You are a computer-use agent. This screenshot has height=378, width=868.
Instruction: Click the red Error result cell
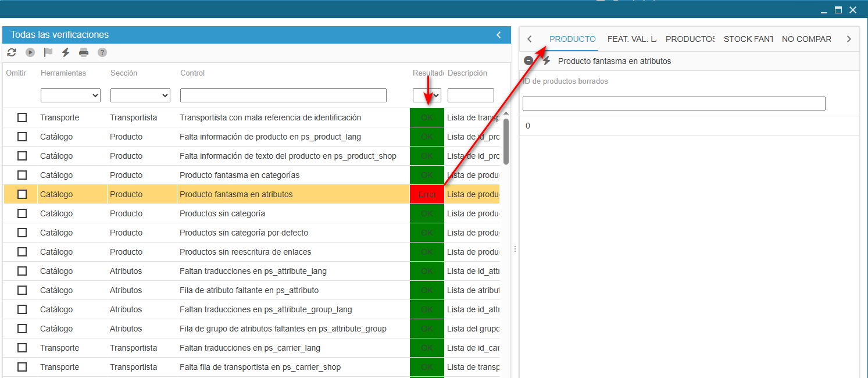coord(427,194)
